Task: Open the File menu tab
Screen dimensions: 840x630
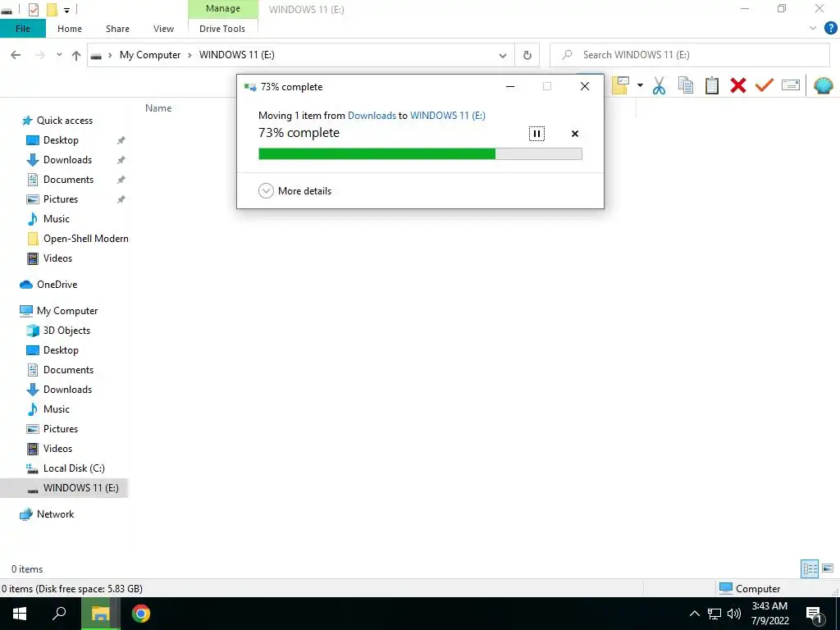Action: [x=22, y=29]
